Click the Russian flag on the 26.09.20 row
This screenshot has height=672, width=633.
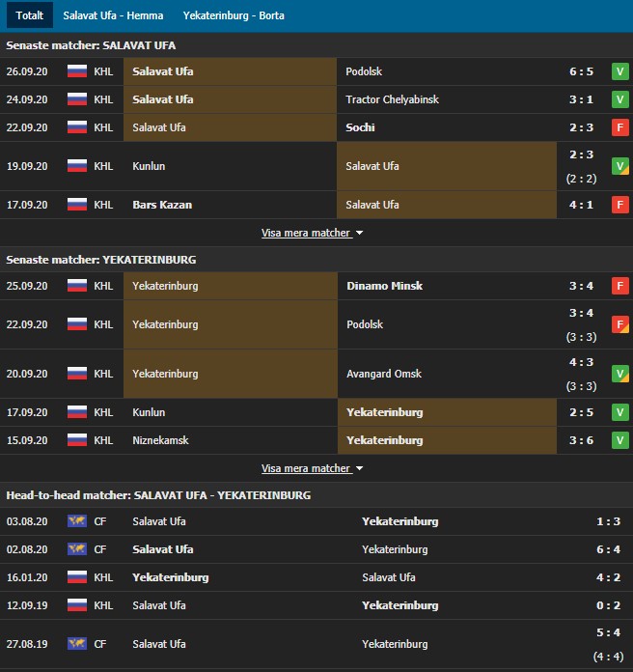(x=77, y=71)
